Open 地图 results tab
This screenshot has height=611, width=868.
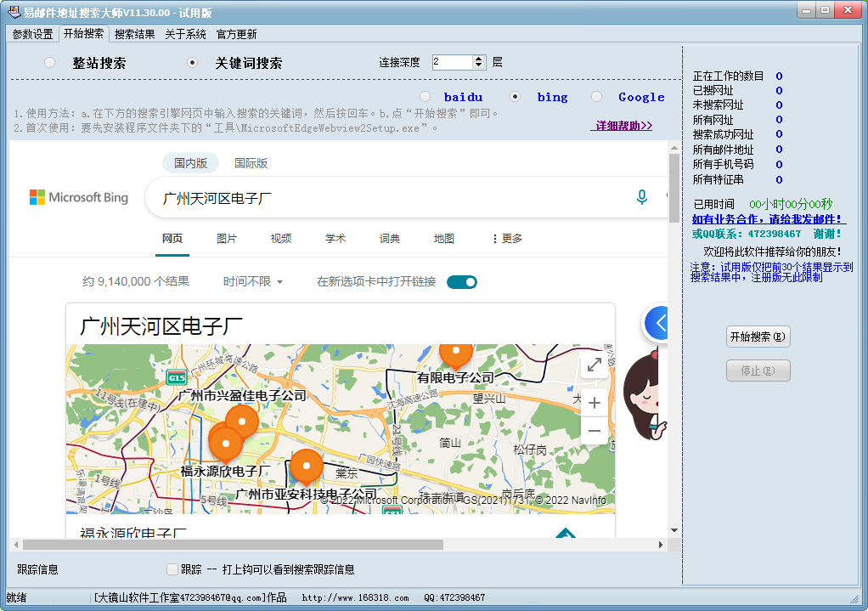click(x=444, y=238)
